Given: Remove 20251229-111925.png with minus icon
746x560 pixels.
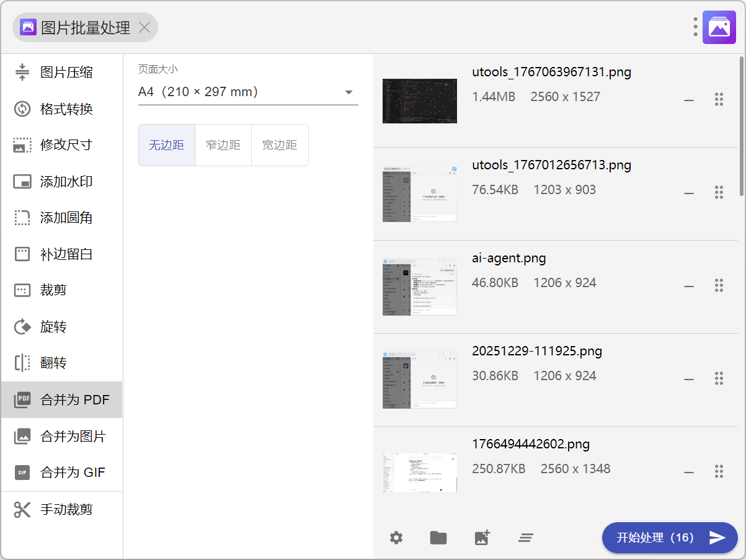Looking at the screenshot, I should tap(689, 379).
